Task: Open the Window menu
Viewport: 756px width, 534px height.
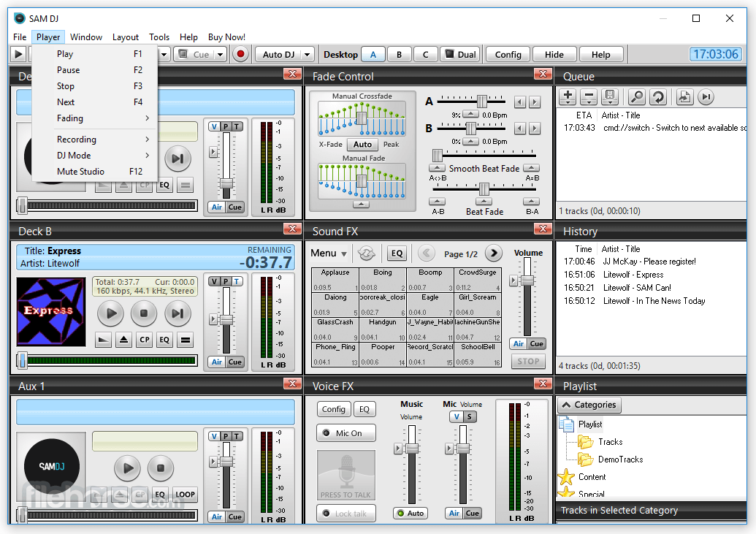Action: 85,37
